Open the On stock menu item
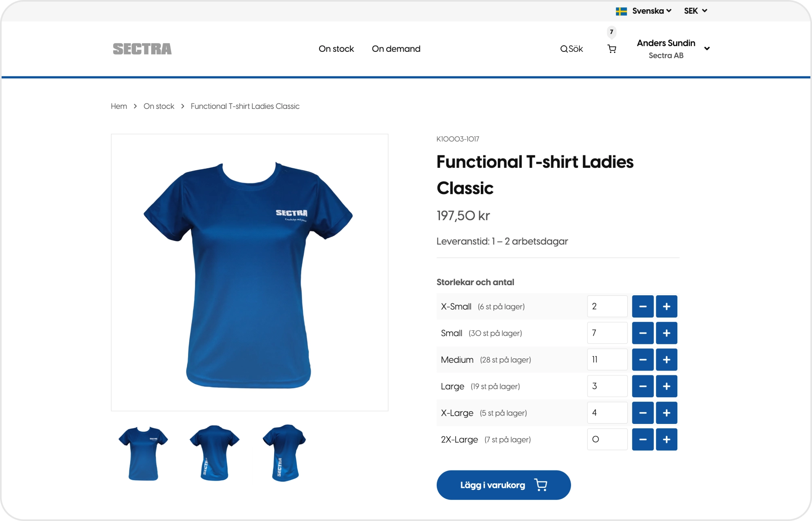This screenshot has width=812, height=521. pos(336,49)
